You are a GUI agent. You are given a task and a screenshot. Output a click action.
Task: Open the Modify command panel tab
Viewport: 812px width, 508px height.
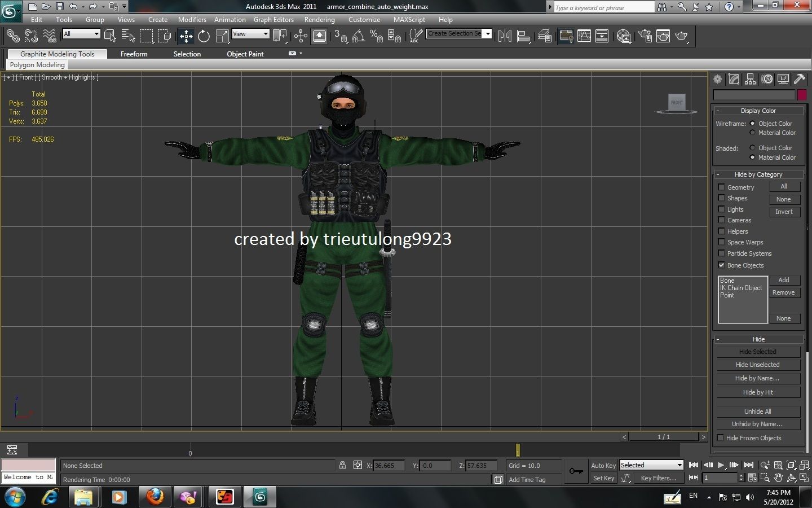(x=734, y=80)
